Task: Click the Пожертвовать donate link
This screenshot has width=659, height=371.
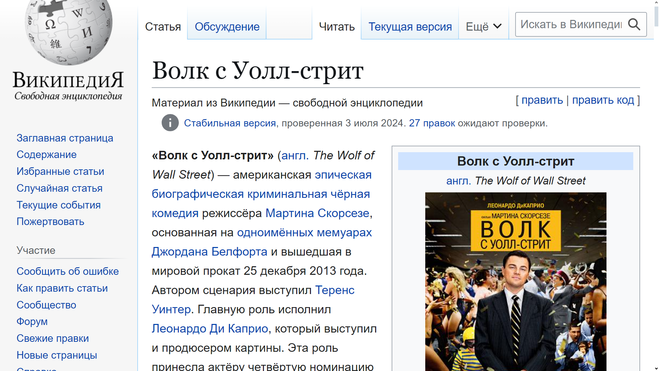Action: pyautogui.click(x=50, y=221)
